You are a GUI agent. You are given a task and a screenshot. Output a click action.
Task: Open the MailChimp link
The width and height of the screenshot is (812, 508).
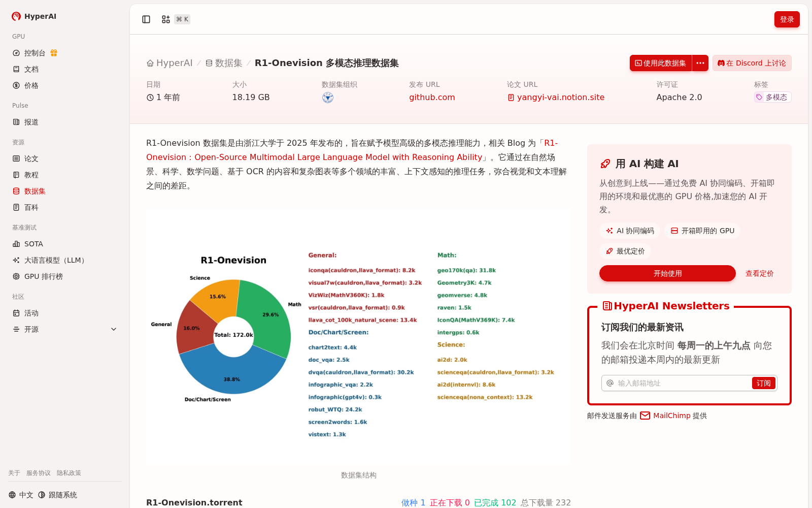click(672, 416)
